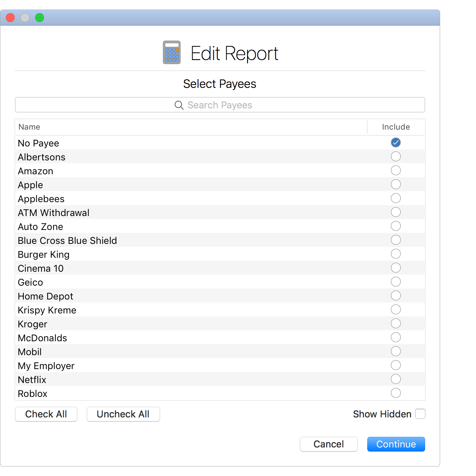476x476 pixels.
Task: Click the Include column header
Action: [396, 127]
